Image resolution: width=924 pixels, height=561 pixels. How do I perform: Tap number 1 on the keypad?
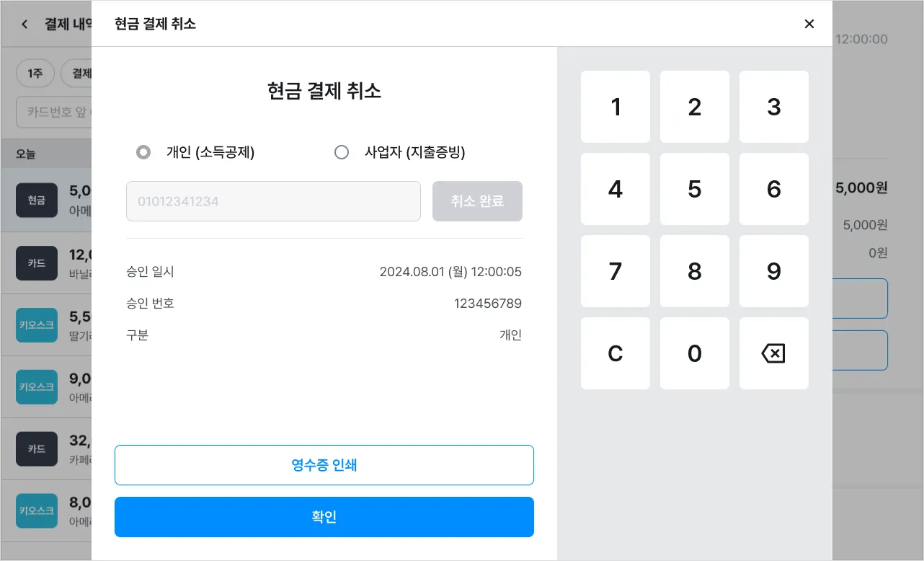click(616, 107)
